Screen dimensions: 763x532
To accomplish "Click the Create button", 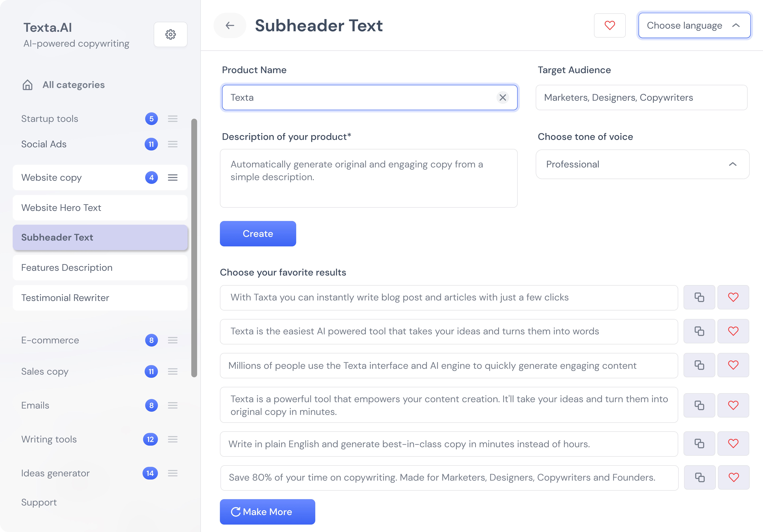I will tap(258, 234).
